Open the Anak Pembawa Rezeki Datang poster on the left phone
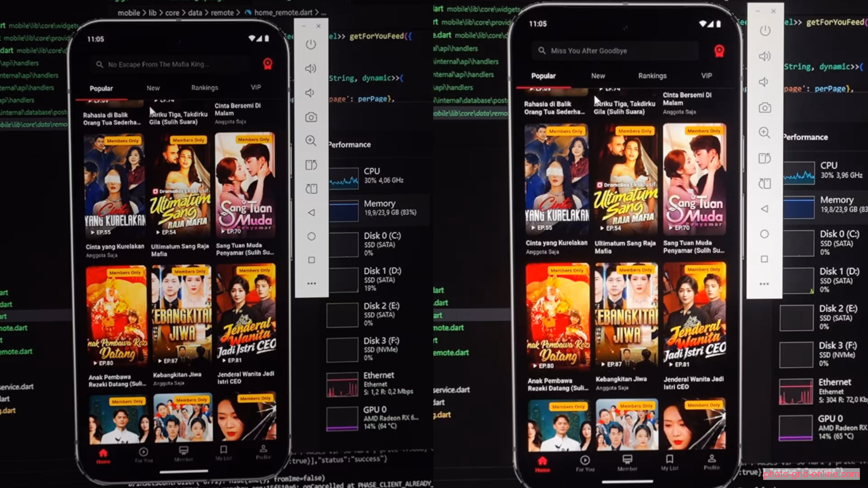The height and width of the screenshot is (488, 868). point(117,317)
